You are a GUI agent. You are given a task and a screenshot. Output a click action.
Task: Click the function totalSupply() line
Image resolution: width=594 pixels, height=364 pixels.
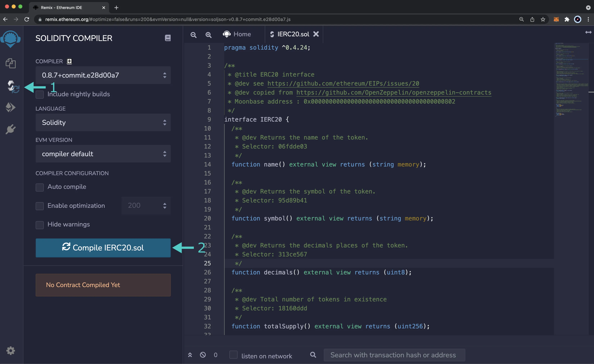(330, 326)
